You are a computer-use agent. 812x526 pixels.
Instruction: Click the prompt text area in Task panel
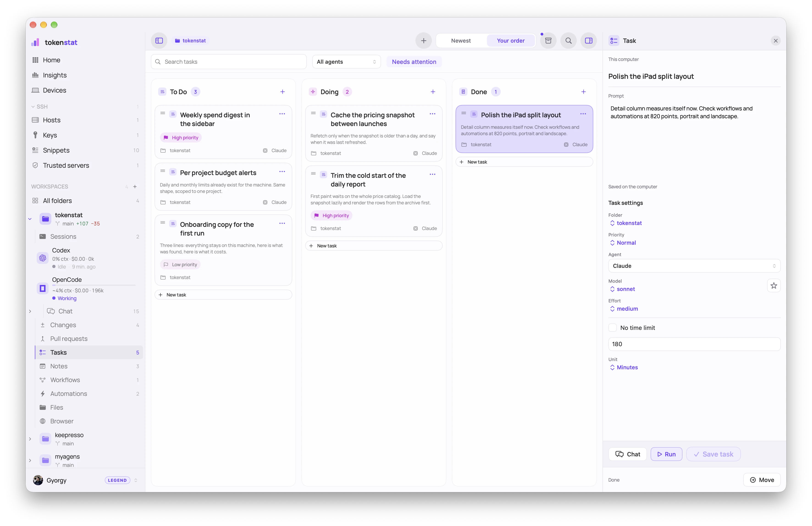694,142
